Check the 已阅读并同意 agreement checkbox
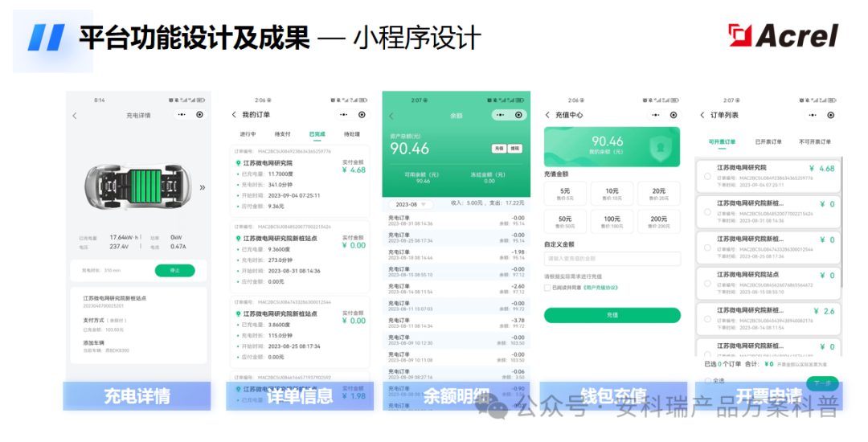Image resolution: width=868 pixels, height=442 pixels. (547, 288)
